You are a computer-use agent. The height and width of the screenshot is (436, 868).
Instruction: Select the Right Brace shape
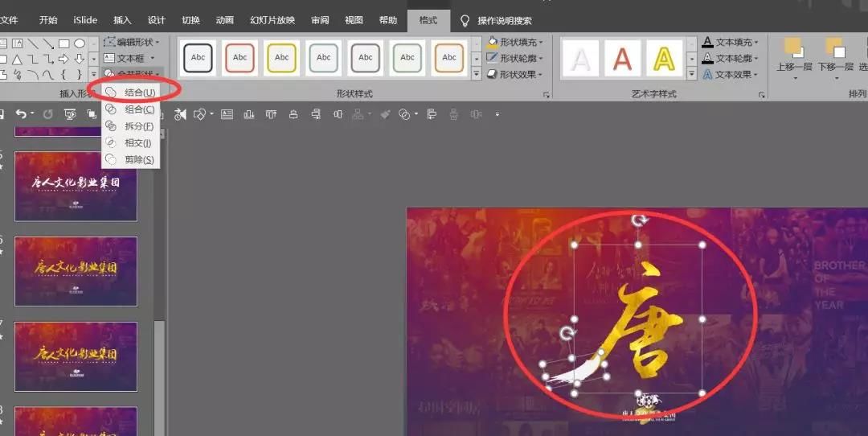(x=79, y=74)
